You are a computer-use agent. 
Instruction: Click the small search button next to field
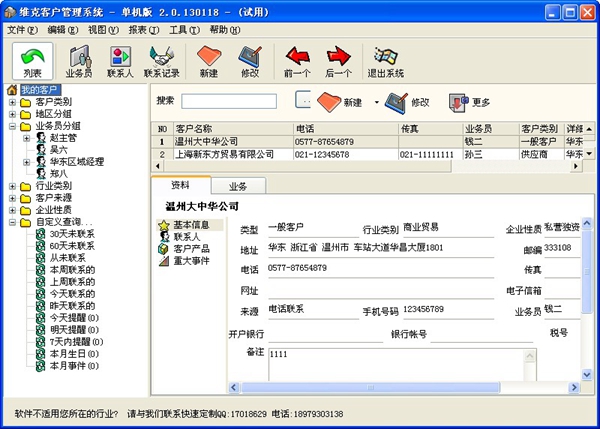[x=303, y=100]
